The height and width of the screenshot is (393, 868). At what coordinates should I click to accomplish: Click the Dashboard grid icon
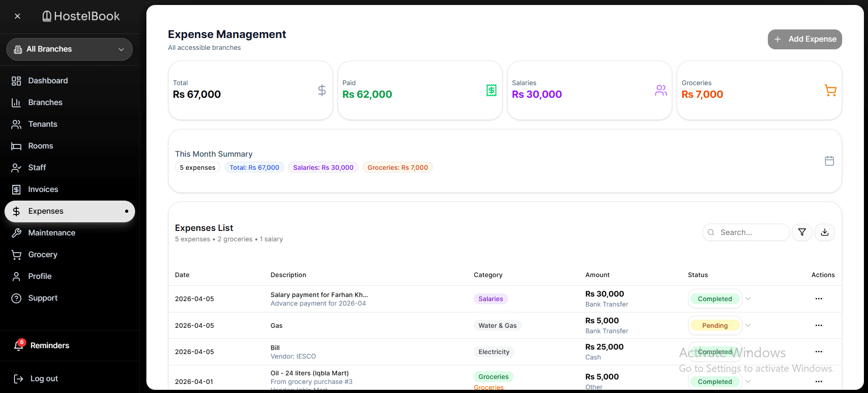(x=16, y=81)
